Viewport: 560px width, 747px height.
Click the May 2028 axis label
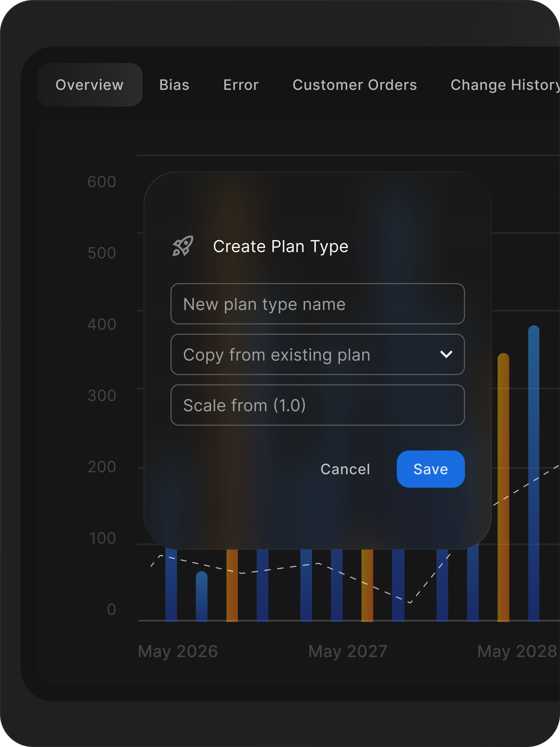517,651
